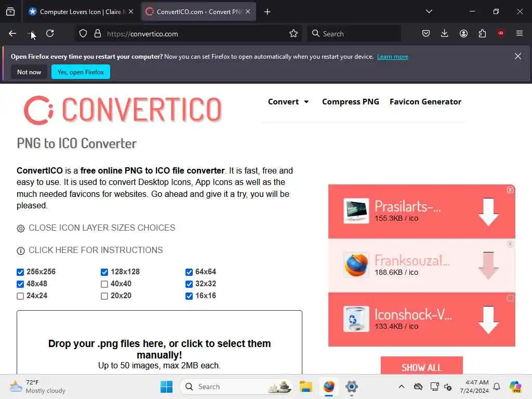The image size is (532, 399).
Task: Open Learn more link
Action: 393,57
